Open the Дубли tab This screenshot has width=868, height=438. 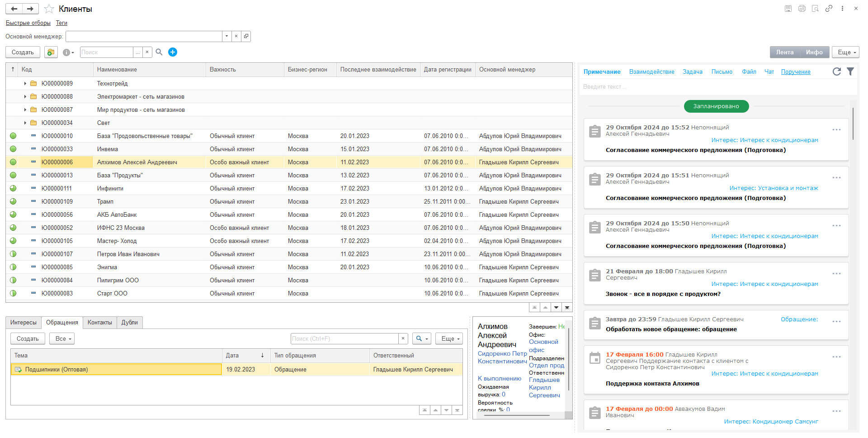130,322
